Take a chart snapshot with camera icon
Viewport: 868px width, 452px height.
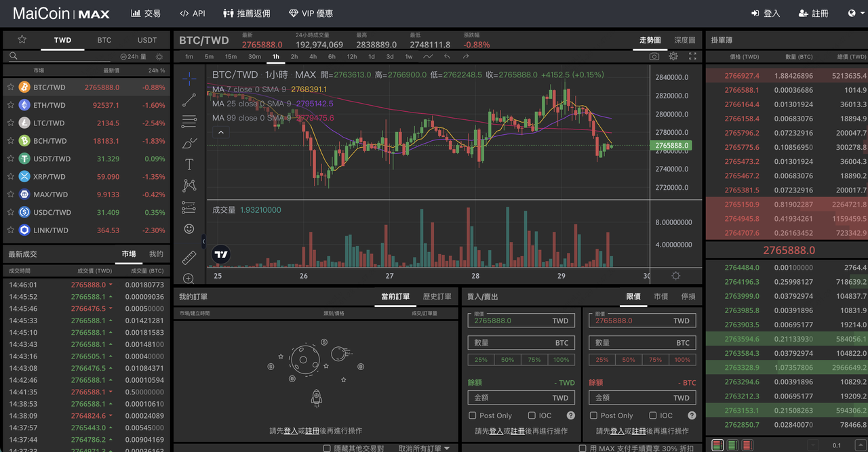(654, 57)
